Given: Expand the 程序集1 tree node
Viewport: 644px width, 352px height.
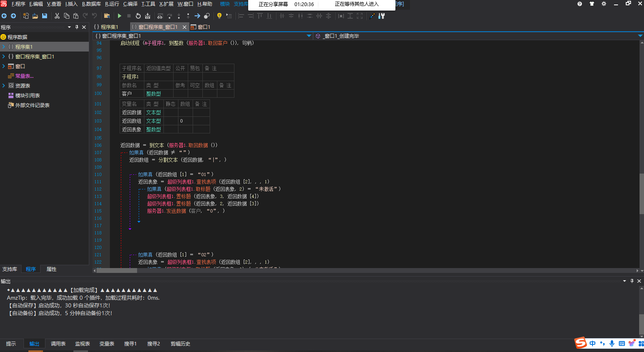Looking at the screenshot, I should (x=4, y=47).
